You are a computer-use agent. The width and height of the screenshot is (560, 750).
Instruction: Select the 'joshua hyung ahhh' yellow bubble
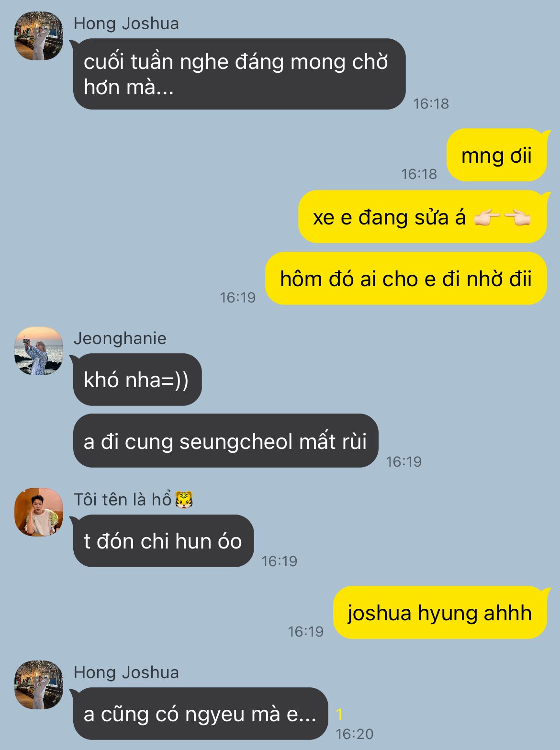440,613
